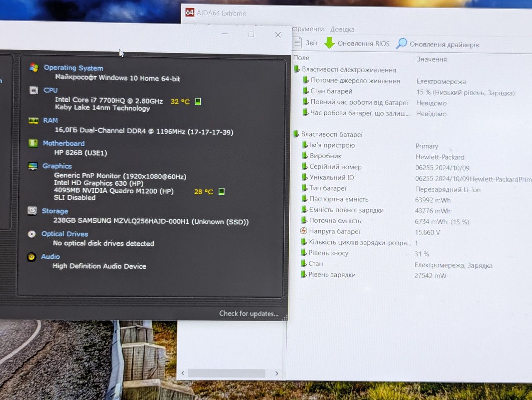Click the Audio speaker icon

pos(31,257)
